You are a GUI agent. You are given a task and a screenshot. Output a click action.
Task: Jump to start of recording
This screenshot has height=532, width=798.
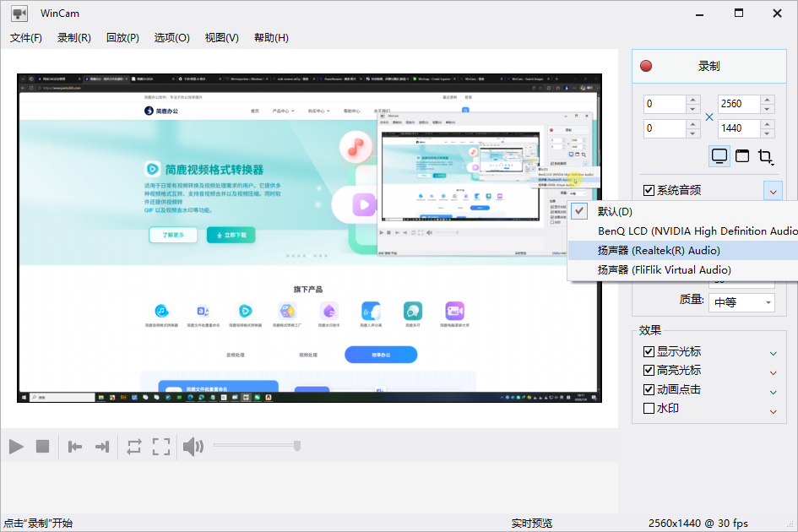coord(75,447)
